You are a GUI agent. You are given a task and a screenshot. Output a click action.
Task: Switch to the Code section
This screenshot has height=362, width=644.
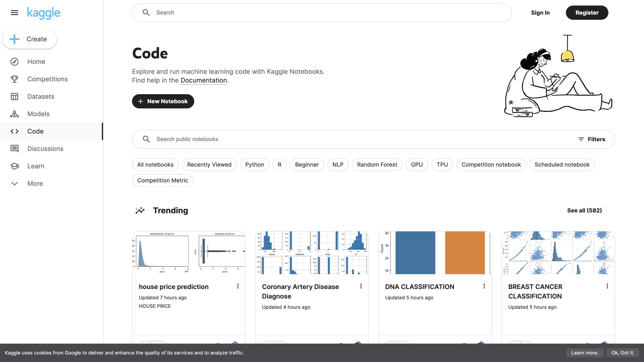35,131
